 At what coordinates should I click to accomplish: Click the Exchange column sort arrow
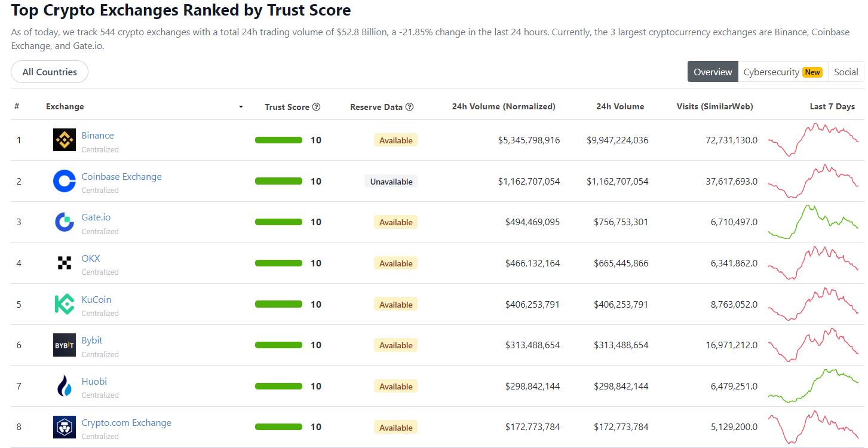point(241,107)
